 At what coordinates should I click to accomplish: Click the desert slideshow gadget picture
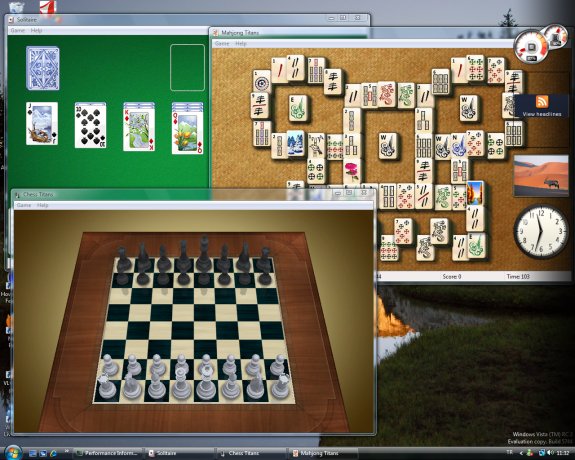coord(541,175)
